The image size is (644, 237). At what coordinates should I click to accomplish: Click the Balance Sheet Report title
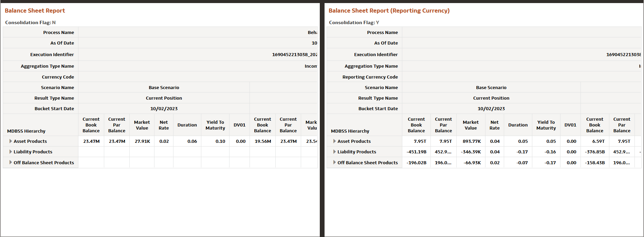click(35, 11)
